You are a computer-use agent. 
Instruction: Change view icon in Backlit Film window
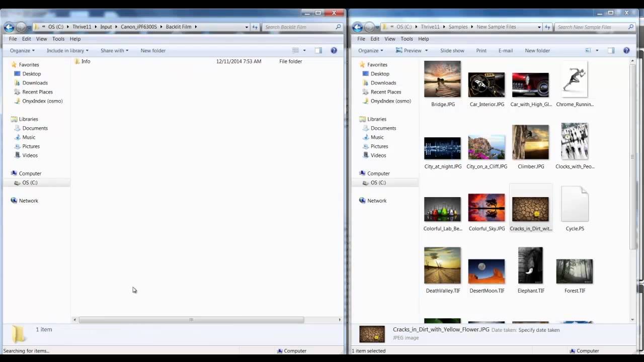pyautogui.click(x=296, y=50)
